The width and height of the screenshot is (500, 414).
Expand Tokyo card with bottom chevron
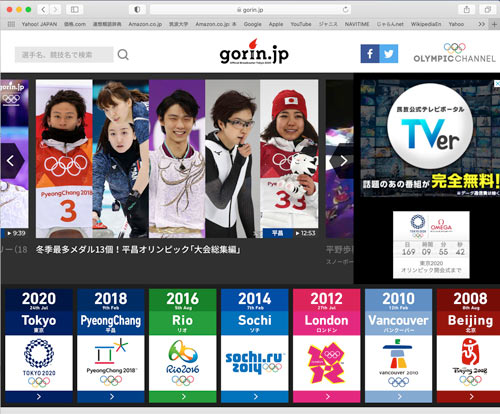[39, 397]
